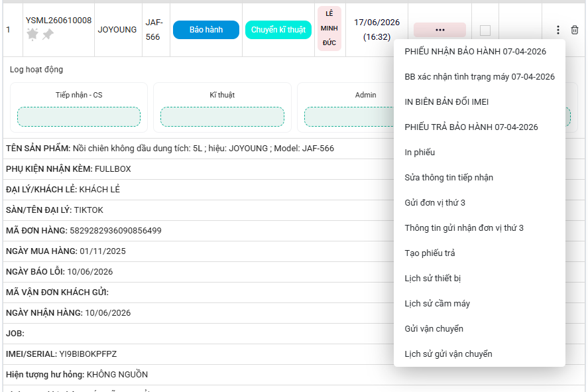The image size is (588, 392).
Task: Open Sửa thông tin tiếp nhận
Action: (x=449, y=177)
